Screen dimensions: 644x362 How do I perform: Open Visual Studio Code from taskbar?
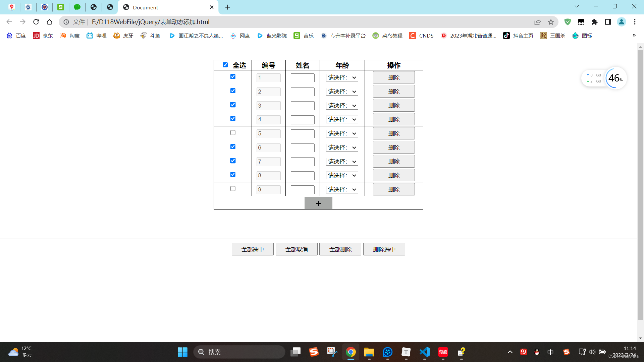425,352
